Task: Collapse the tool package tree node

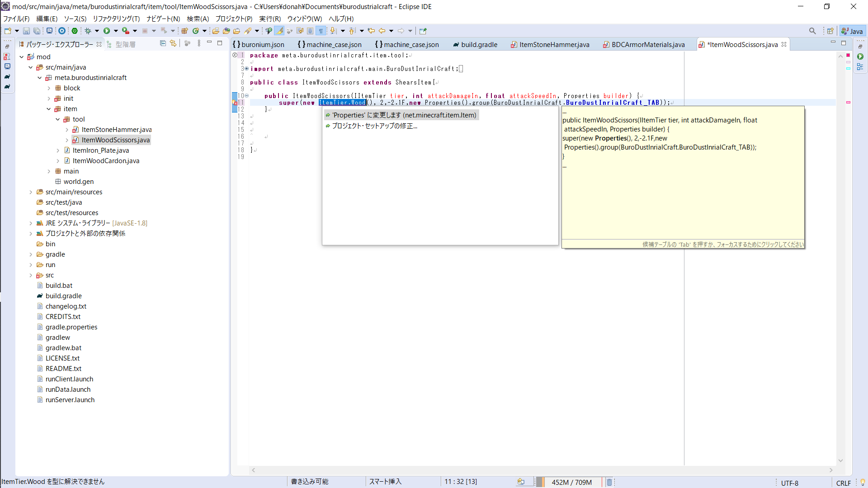Action: [58, 119]
